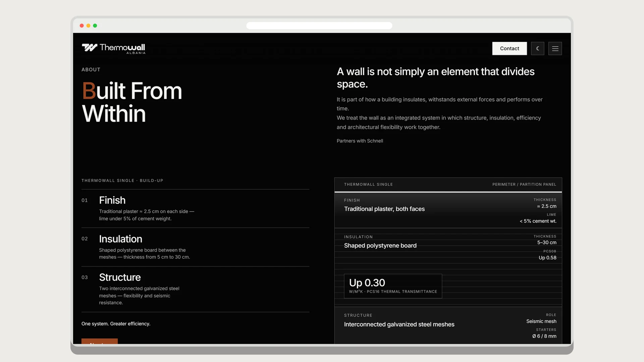Open the hamburger menu

555,49
